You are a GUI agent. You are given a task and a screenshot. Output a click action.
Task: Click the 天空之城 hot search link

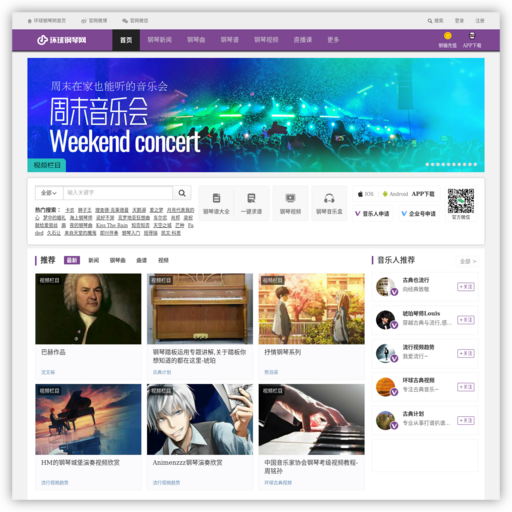coord(162,225)
